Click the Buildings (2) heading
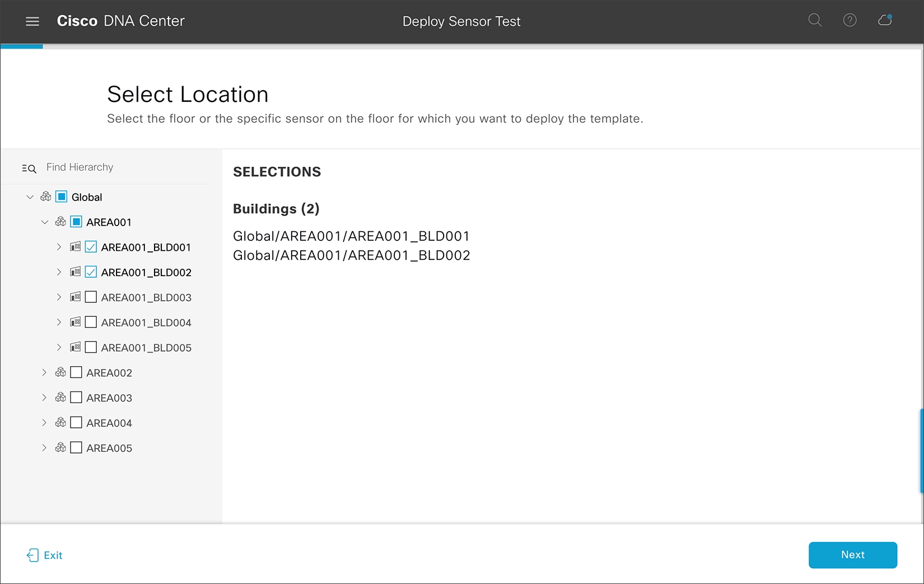 (x=276, y=209)
